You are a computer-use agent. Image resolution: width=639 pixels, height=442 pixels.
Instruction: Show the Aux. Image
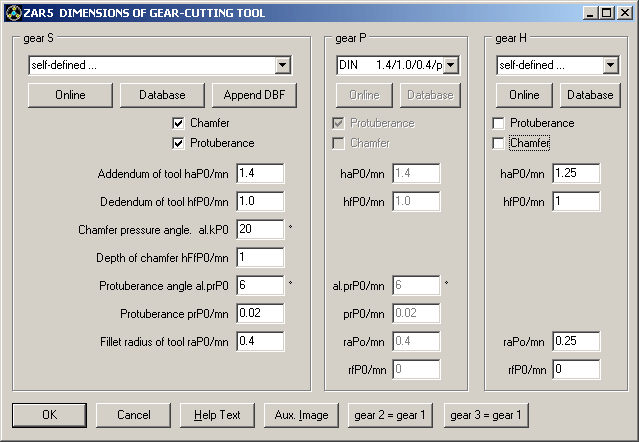[x=301, y=415]
